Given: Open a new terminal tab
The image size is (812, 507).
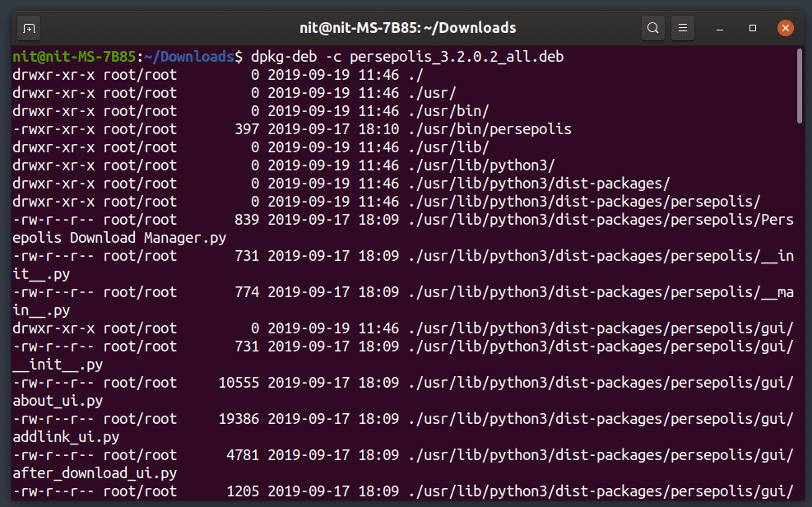Looking at the screenshot, I should (x=29, y=28).
